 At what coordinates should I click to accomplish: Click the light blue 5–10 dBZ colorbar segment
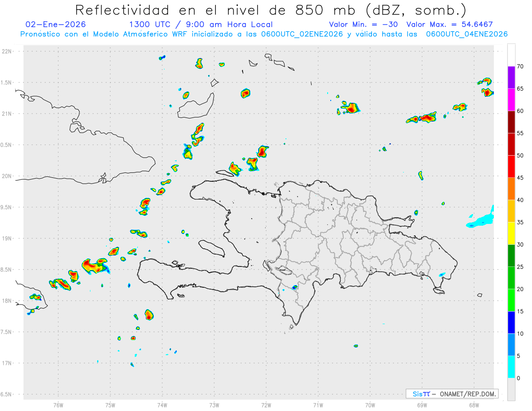coord(511,345)
